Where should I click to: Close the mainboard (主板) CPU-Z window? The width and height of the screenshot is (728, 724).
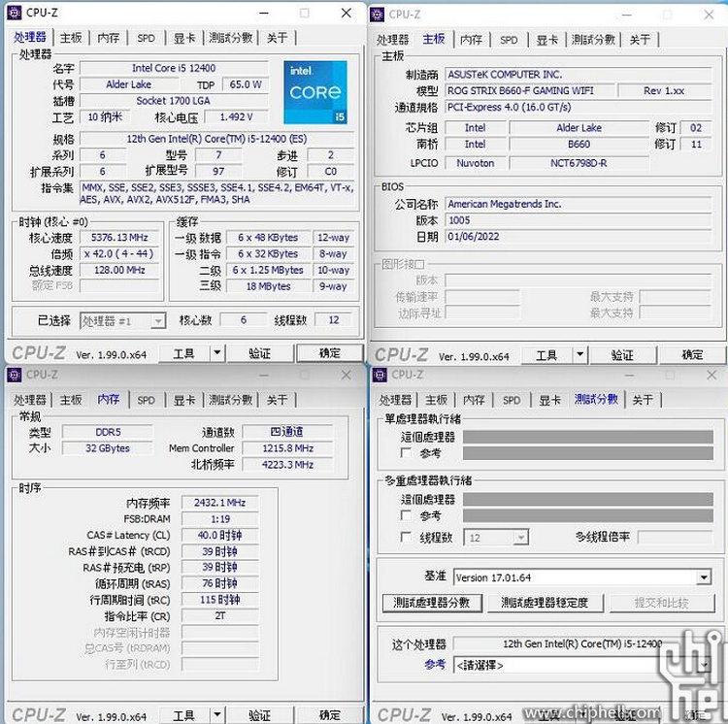(710, 14)
